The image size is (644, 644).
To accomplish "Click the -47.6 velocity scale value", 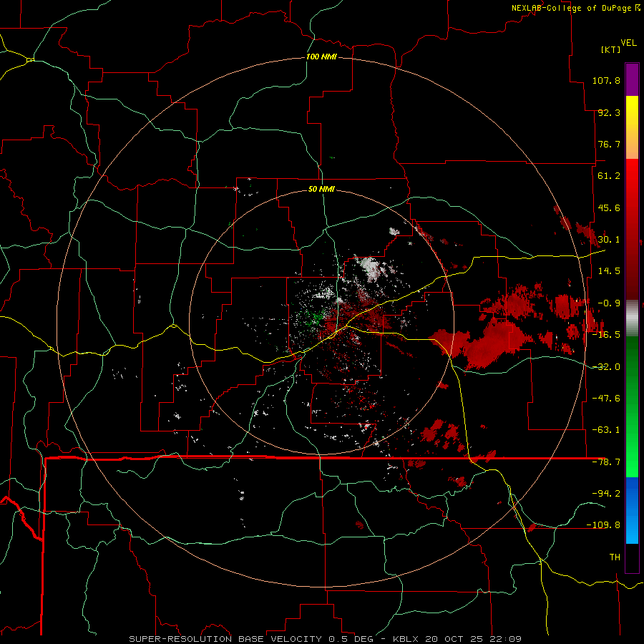I will (x=606, y=399).
